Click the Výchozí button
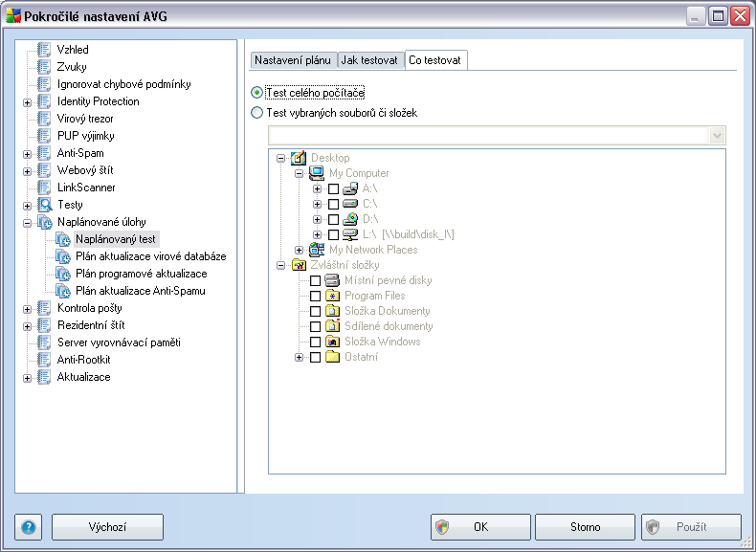The image size is (756, 552). point(107,527)
